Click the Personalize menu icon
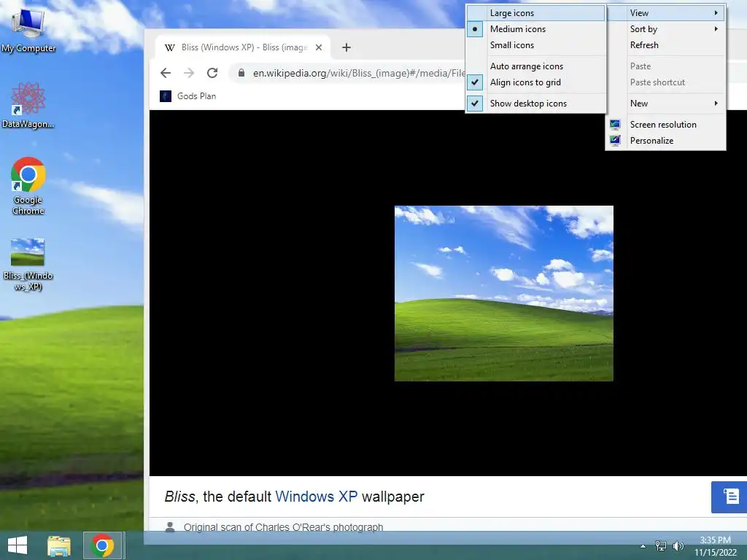Image resolution: width=747 pixels, height=560 pixels. [x=615, y=141]
